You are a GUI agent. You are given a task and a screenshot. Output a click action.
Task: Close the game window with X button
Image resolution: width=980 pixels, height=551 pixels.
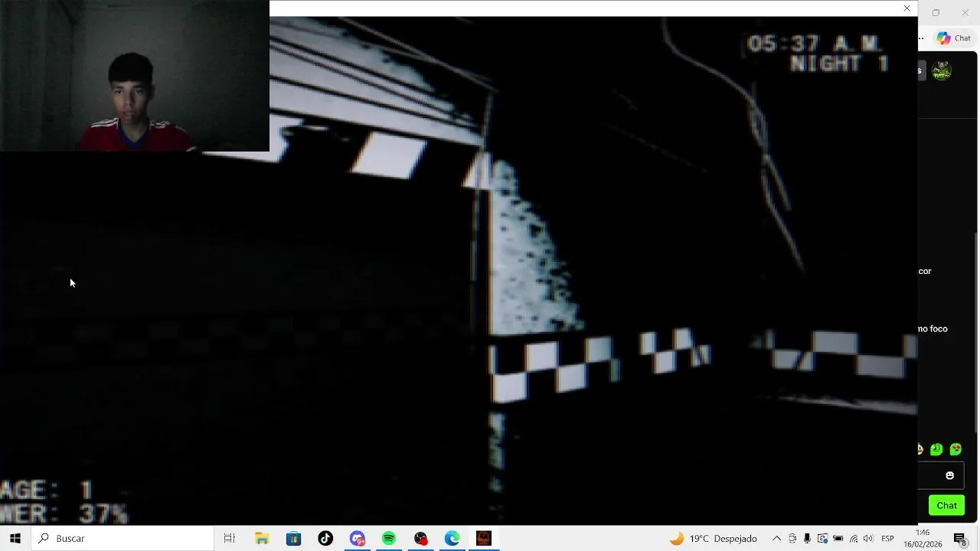(x=906, y=8)
